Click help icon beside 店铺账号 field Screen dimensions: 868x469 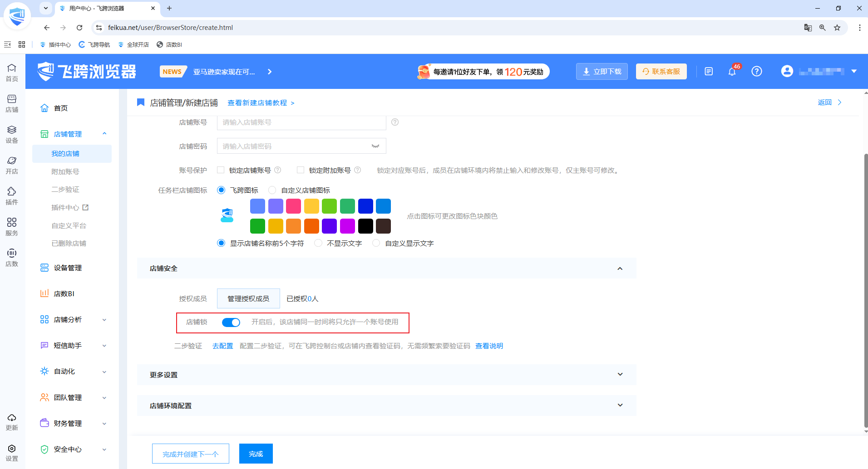[395, 122]
